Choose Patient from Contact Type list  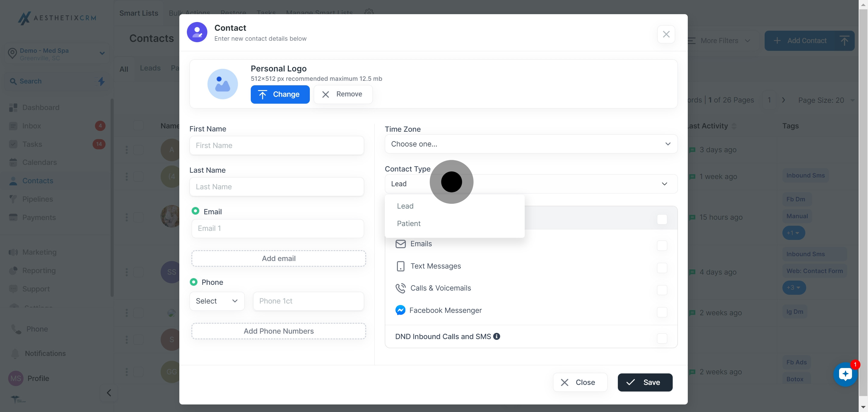[x=408, y=223]
